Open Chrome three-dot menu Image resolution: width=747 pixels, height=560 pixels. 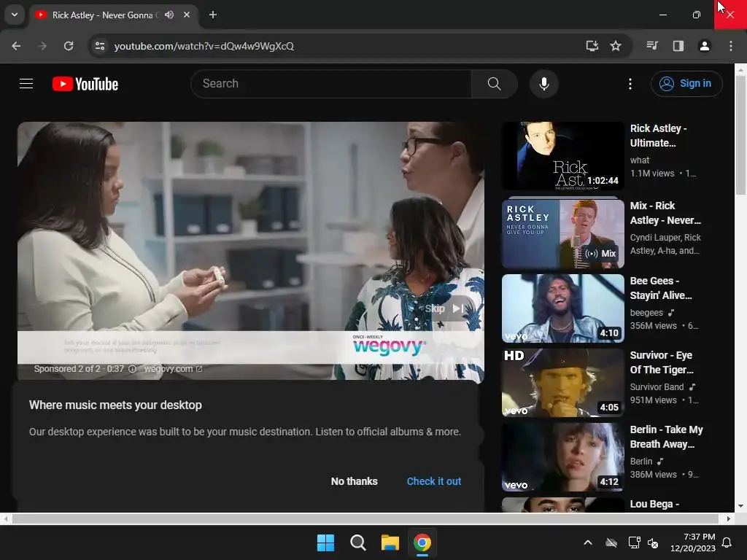pos(731,46)
